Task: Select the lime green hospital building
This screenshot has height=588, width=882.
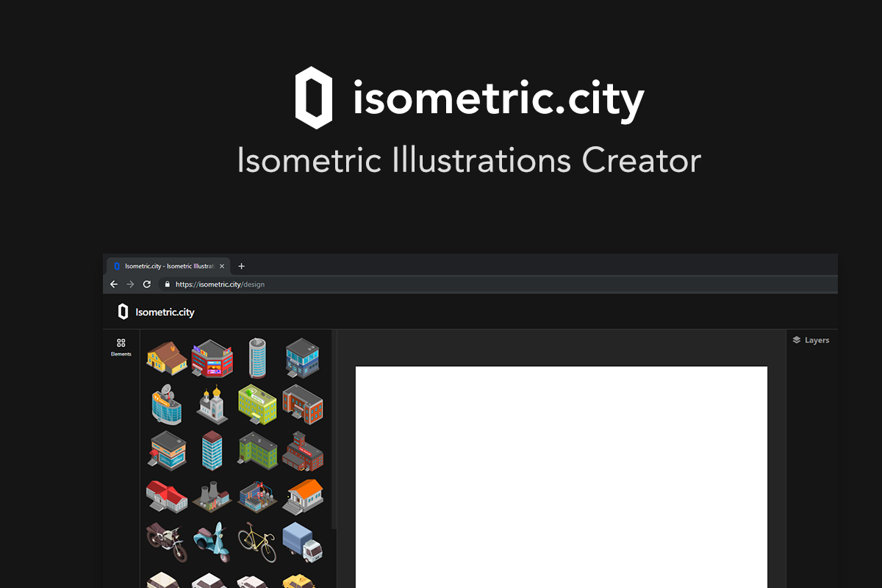Action: click(x=257, y=404)
